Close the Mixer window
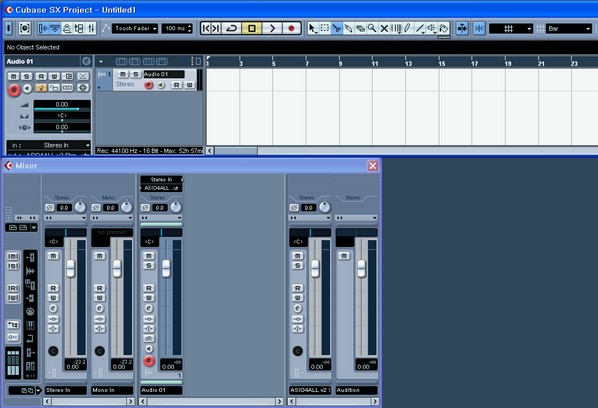The width and height of the screenshot is (598, 408). pyautogui.click(x=373, y=165)
